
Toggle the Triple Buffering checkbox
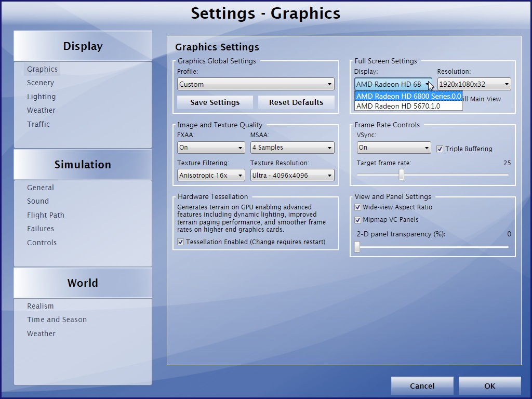(x=440, y=149)
